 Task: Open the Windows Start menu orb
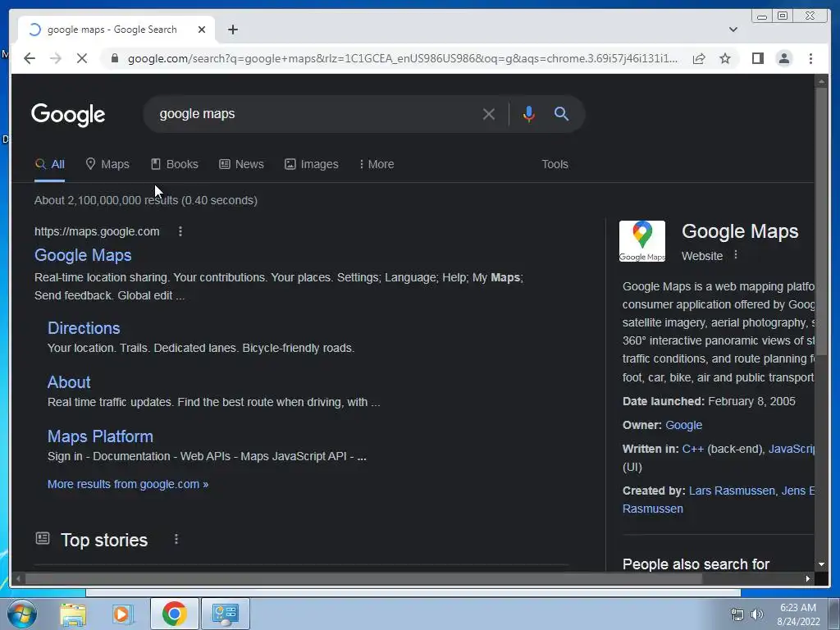[x=21, y=614]
